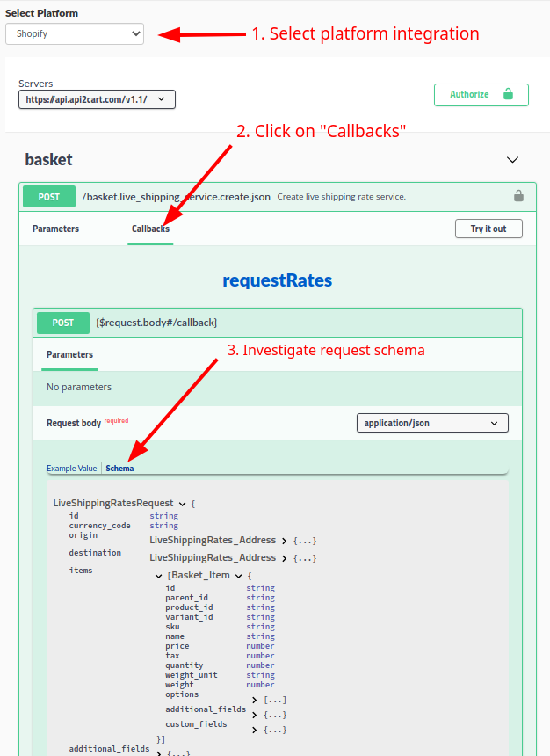
Task: Open the application/json content type dropdown
Action: pyautogui.click(x=432, y=423)
